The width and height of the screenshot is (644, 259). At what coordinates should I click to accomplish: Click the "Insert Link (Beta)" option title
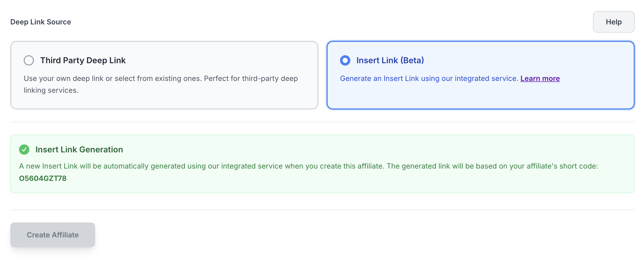390,60
